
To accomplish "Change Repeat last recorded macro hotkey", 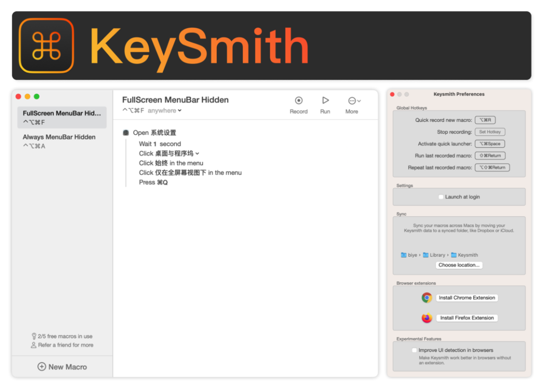I will [492, 167].
